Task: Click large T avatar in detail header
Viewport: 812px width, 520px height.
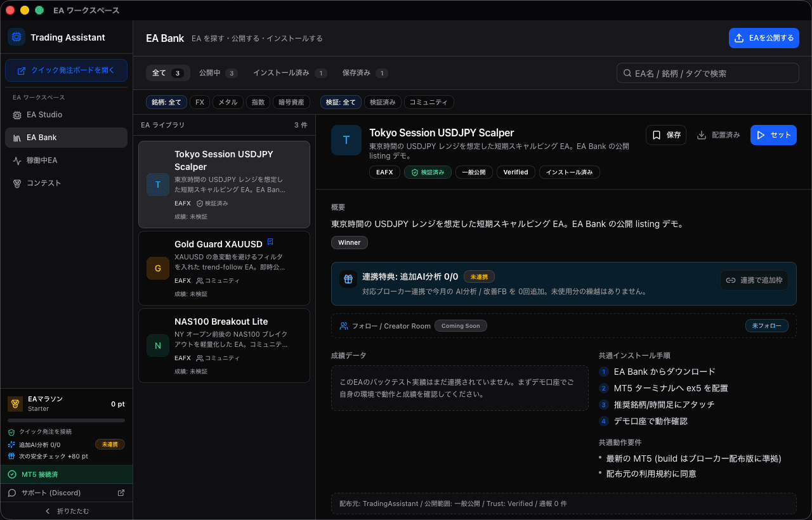Action: pos(346,140)
